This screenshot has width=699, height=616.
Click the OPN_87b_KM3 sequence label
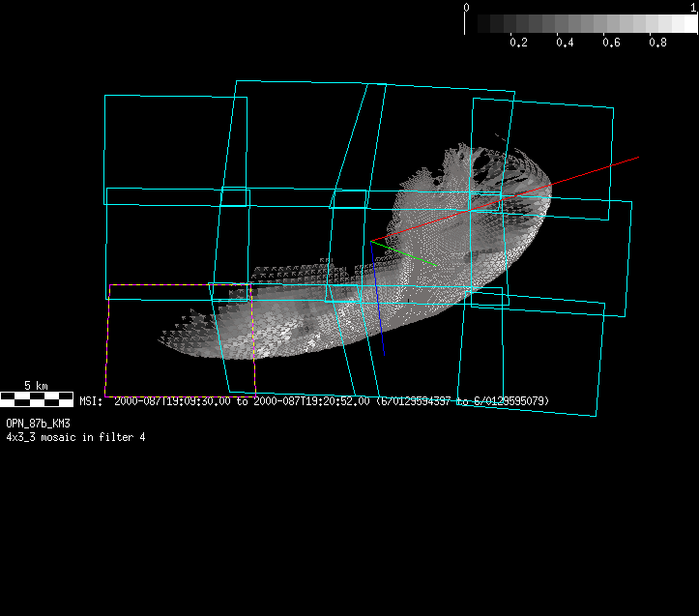(38, 424)
